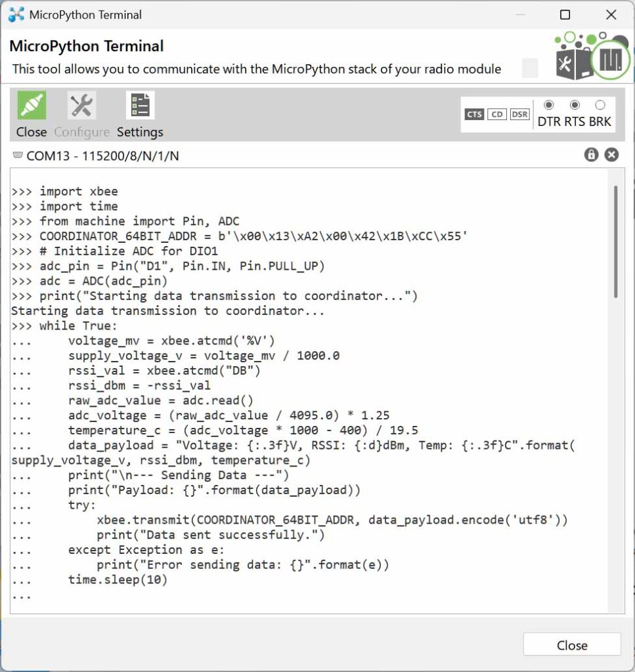Close the window with the title bar X
This screenshot has width=635, height=672.
point(611,15)
